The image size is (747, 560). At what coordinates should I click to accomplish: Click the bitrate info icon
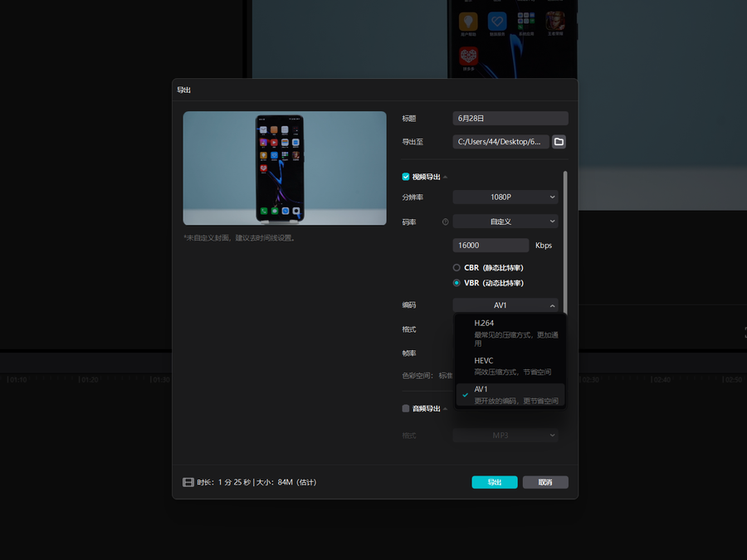pyautogui.click(x=446, y=222)
